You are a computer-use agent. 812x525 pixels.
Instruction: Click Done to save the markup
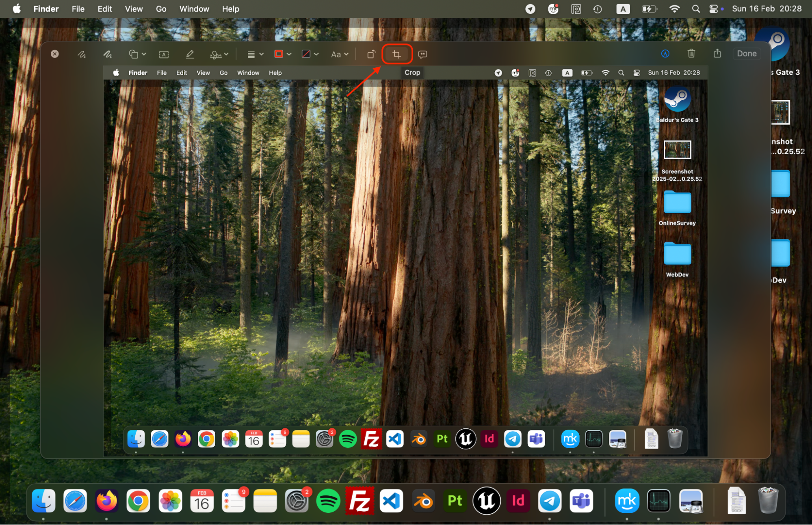click(x=747, y=53)
